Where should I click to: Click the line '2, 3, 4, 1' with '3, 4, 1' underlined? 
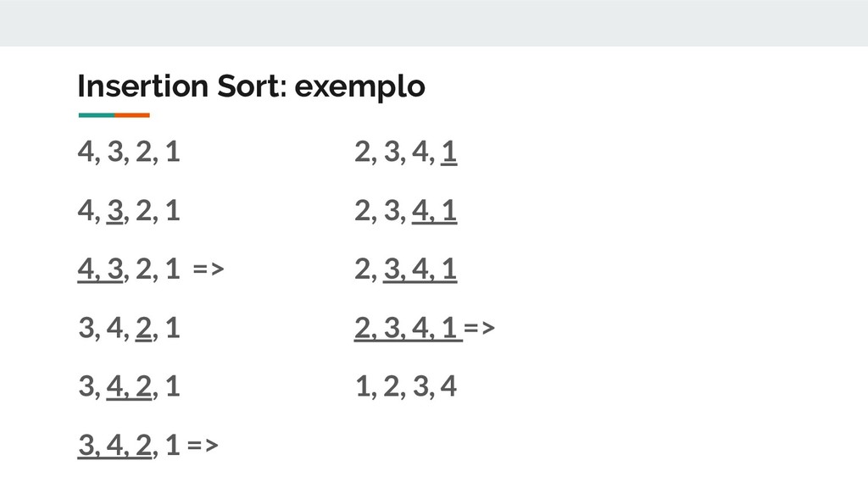tap(406, 269)
